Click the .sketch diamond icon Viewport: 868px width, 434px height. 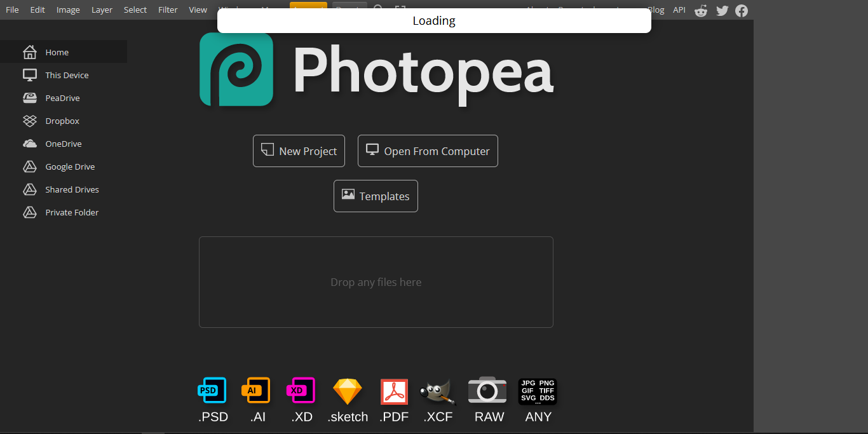pos(348,390)
